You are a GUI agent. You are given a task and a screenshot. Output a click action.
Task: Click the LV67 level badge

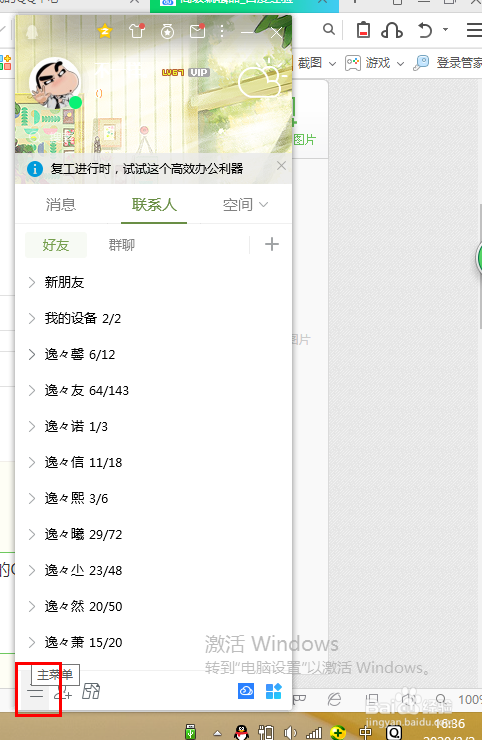pos(173,73)
